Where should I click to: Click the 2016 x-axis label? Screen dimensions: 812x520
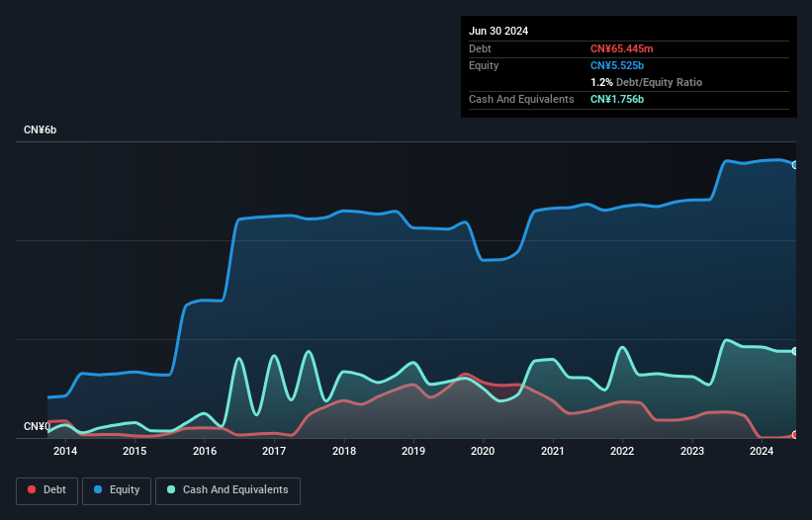[x=205, y=451]
